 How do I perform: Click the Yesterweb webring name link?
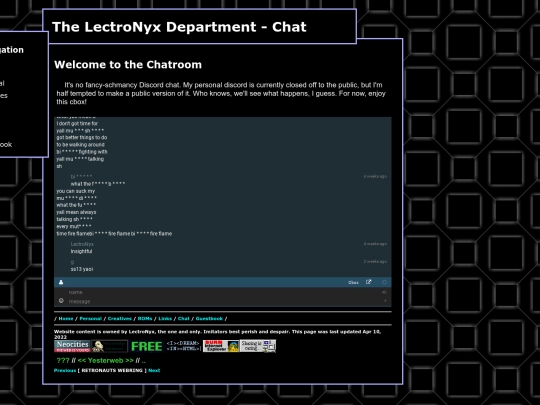pyautogui.click(x=105, y=361)
